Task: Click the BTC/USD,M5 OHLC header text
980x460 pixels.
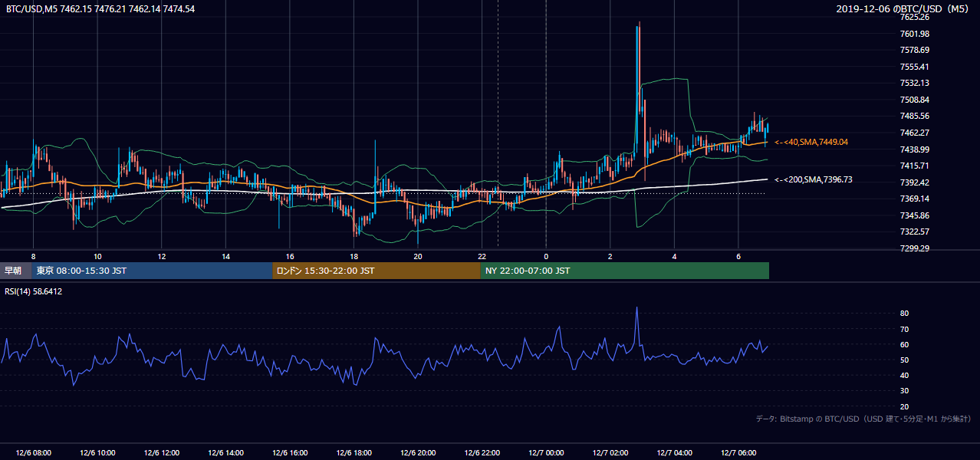Action: click(x=100, y=9)
